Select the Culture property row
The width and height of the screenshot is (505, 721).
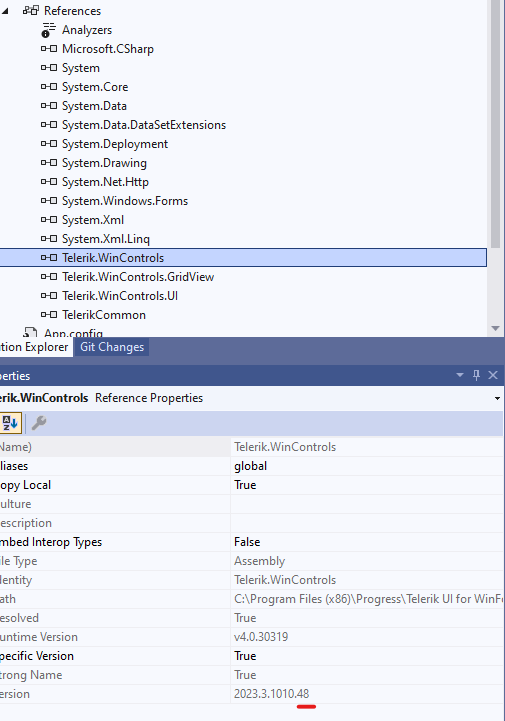(x=251, y=504)
